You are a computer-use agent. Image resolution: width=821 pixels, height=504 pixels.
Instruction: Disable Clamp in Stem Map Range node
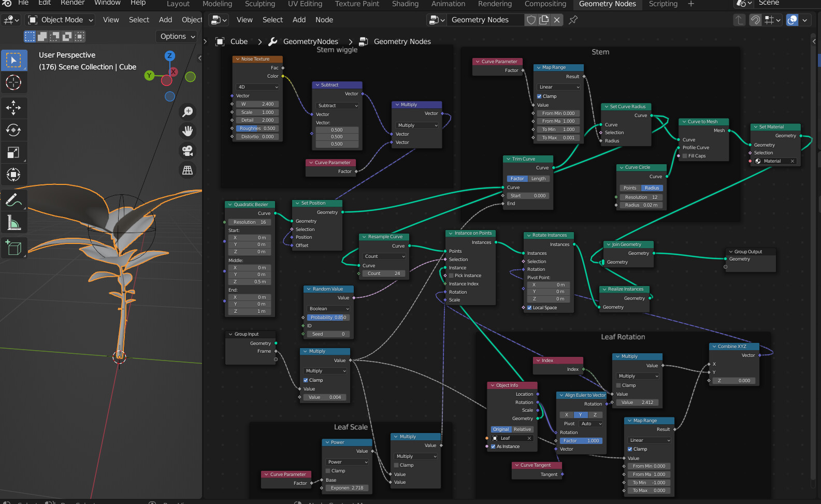[x=539, y=96]
